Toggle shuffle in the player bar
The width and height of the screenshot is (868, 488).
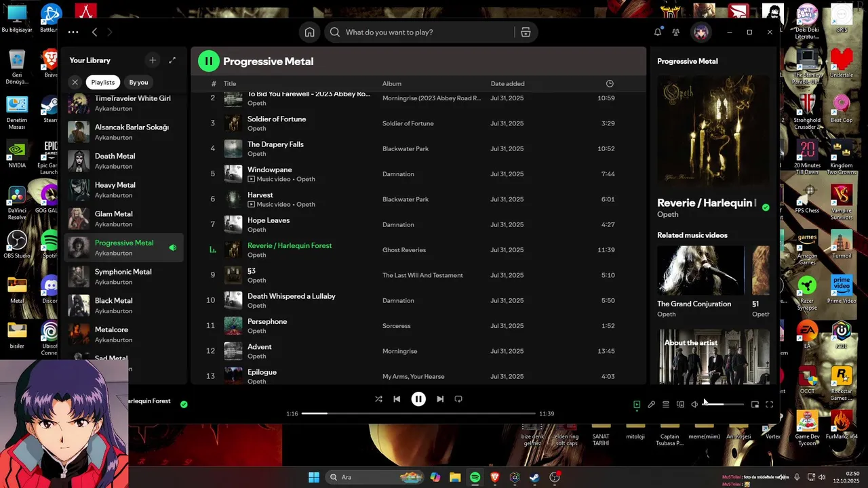pos(378,399)
